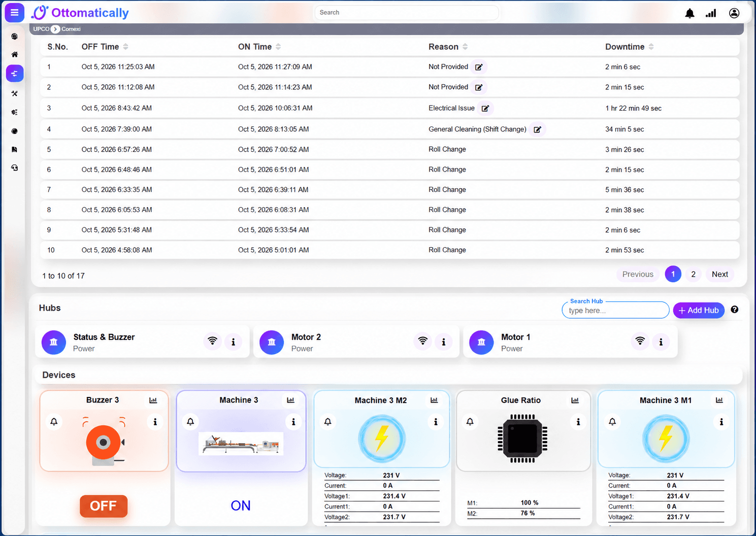The image size is (756, 536).
Task: Edit the reason for the 11:25:03 AM stoppage
Action: tap(479, 67)
